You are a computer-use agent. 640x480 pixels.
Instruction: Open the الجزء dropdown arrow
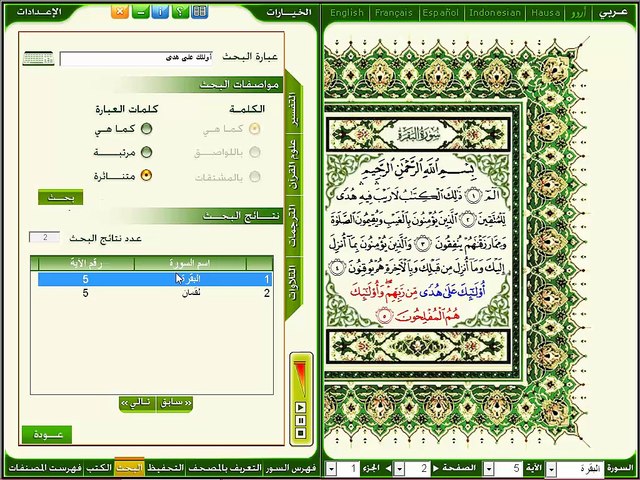[x=331, y=468]
